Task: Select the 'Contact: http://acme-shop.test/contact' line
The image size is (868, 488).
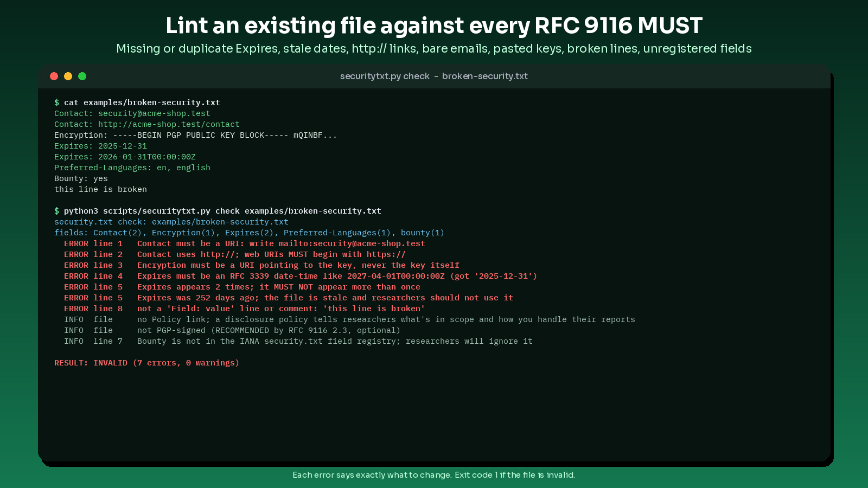Action: 147,124
